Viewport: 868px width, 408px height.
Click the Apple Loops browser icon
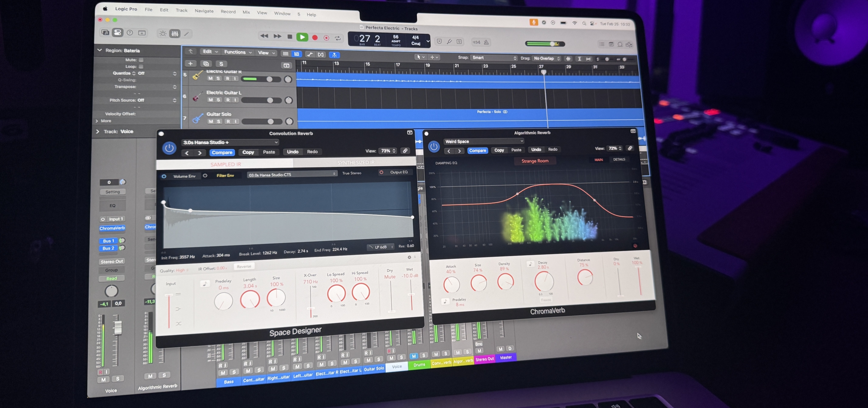(620, 44)
